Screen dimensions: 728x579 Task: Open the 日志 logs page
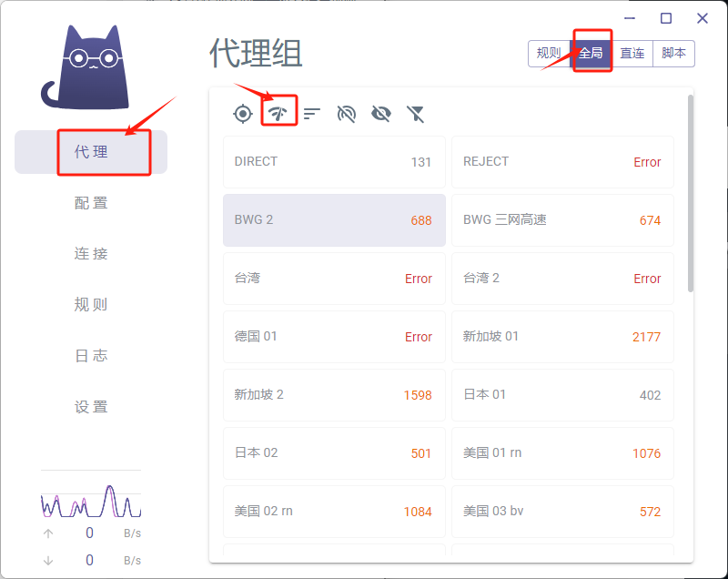click(91, 356)
